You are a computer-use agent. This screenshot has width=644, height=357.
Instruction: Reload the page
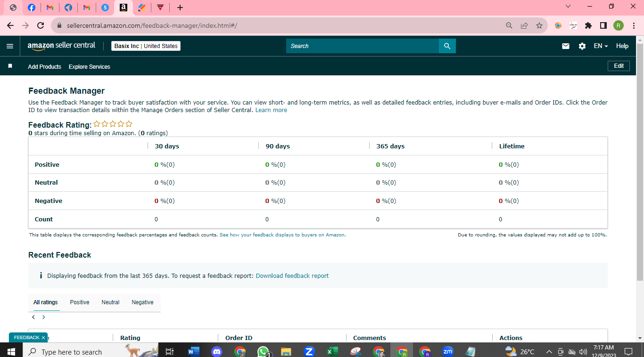coord(41,25)
